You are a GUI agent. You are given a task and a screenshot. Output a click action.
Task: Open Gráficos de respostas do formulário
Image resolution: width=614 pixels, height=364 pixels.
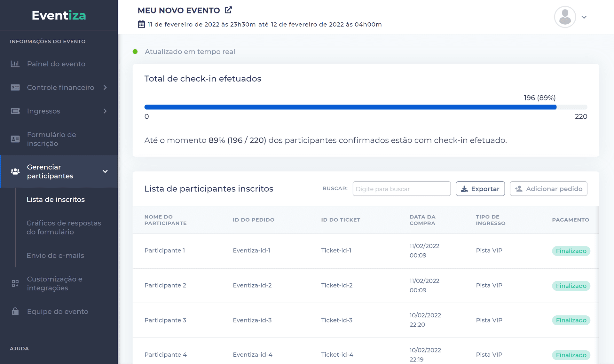point(64,227)
